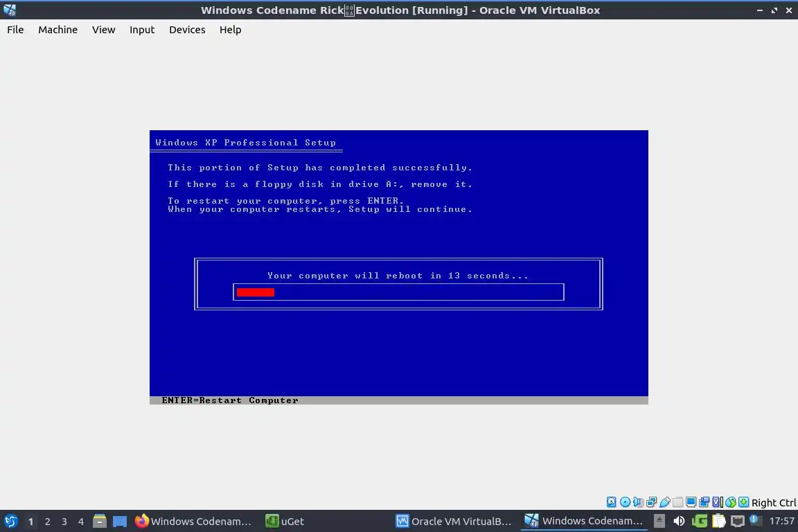This screenshot has height=532, width=798.
Task: Open the Machine menu
Action: click(57, 30)
